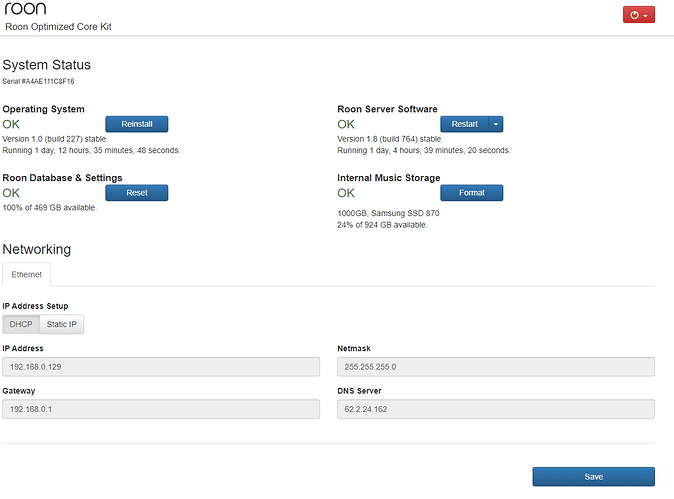
Task: Click the Operating System OK status
Action: point(11,124)
